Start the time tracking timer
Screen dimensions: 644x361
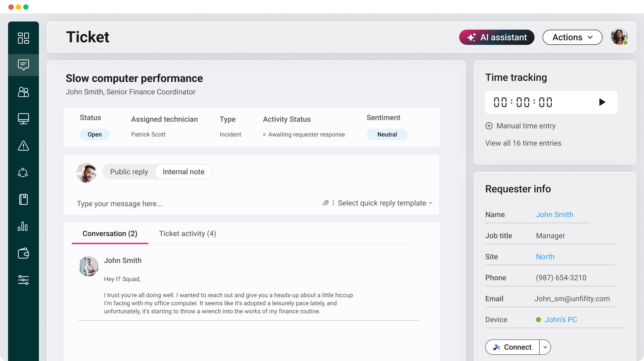coord(602,102)
